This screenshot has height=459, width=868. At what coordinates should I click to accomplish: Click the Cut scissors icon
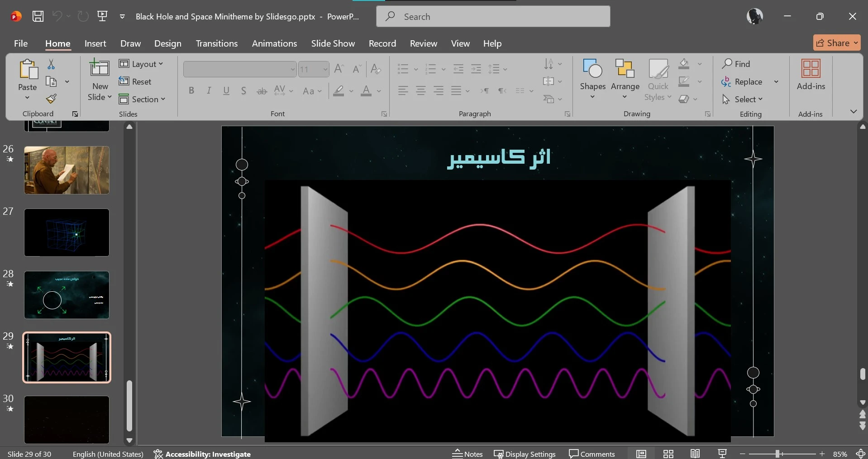click(51, 65)
